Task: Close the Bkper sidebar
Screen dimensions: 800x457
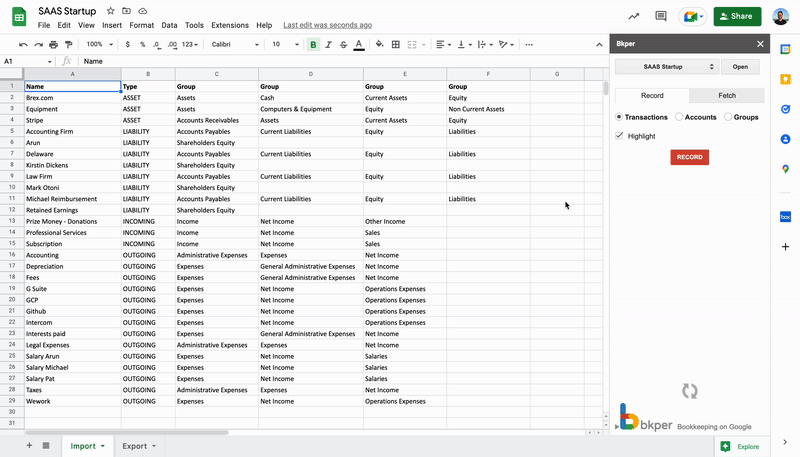Action: pyautogui.click(x=760, y=44)
